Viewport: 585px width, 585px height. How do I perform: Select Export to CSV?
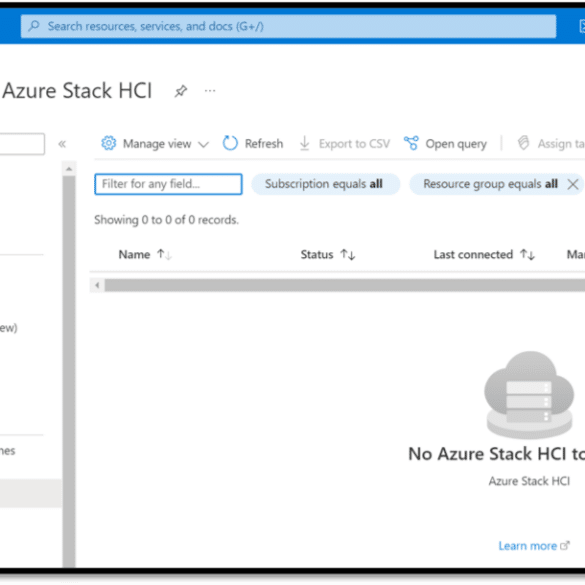[x=345, y=144]
